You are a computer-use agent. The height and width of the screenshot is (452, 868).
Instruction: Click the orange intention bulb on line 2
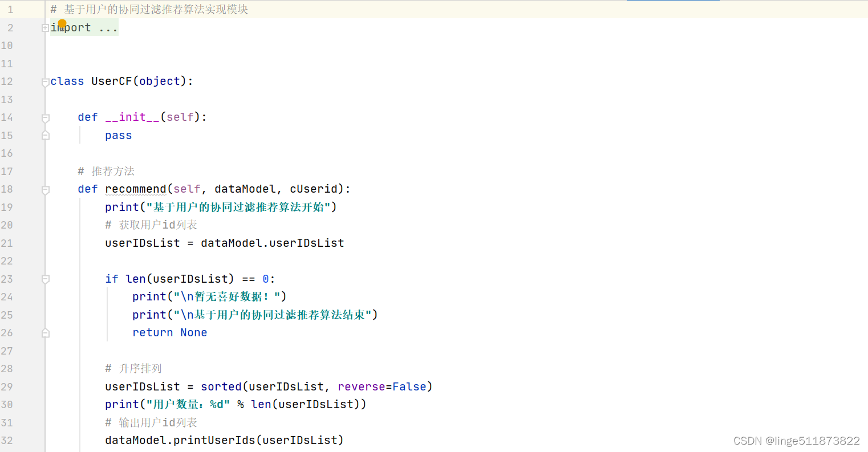click(62, 23)
